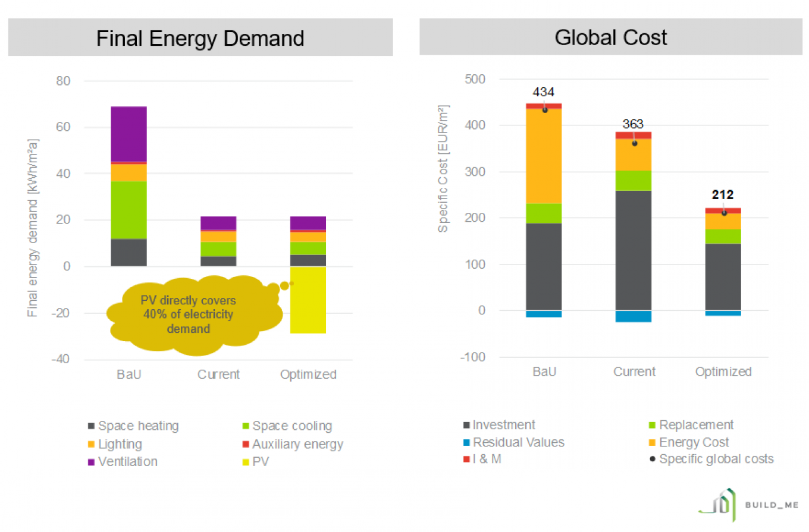Click the 434 data label
This screenshot has width=809, height=532.
tap(544, 92)
